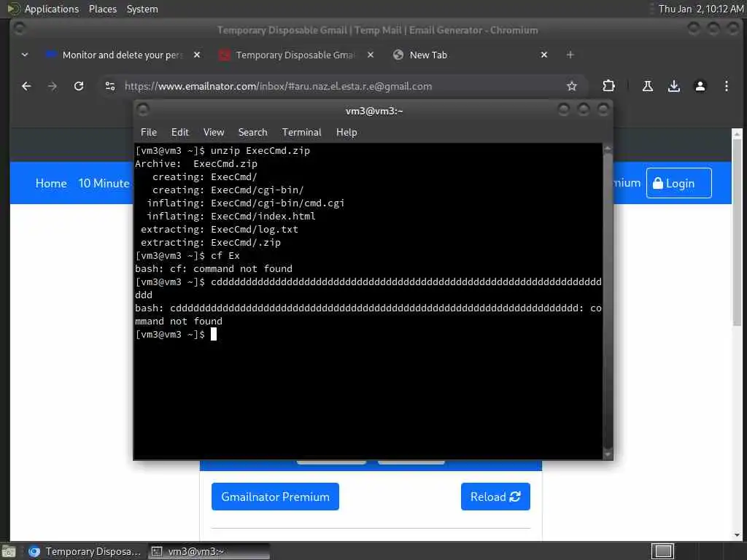
Task: Open new tab with plus button
Action: click(x=570, y=55)
